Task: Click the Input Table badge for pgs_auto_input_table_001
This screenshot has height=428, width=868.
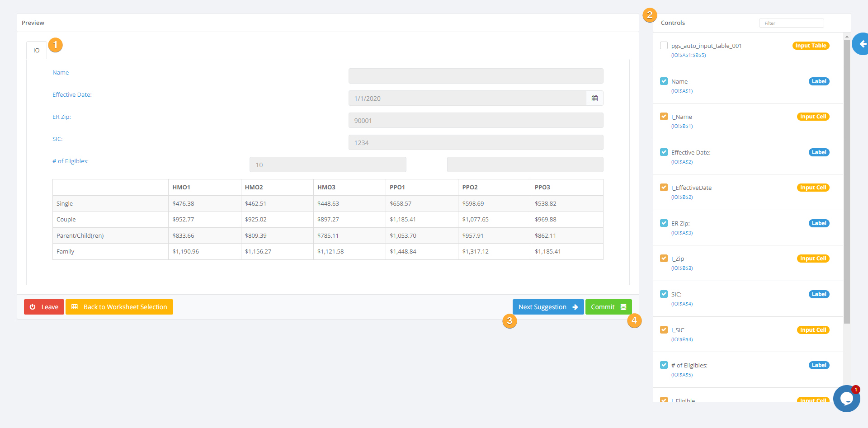Action: [811, 45]
